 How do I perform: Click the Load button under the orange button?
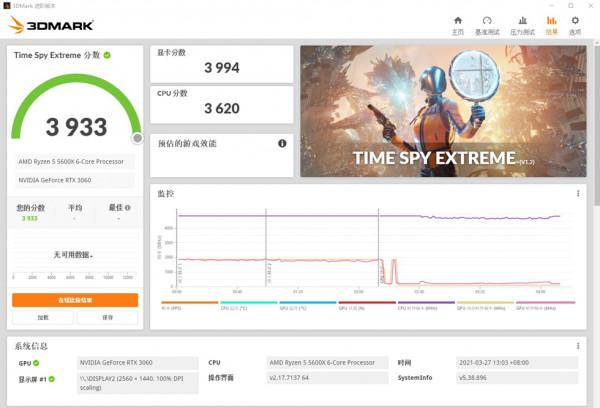click(x=43, y=317)
